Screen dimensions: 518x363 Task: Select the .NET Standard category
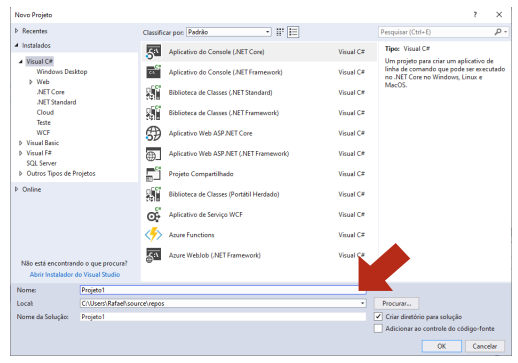tap(56, 102)
